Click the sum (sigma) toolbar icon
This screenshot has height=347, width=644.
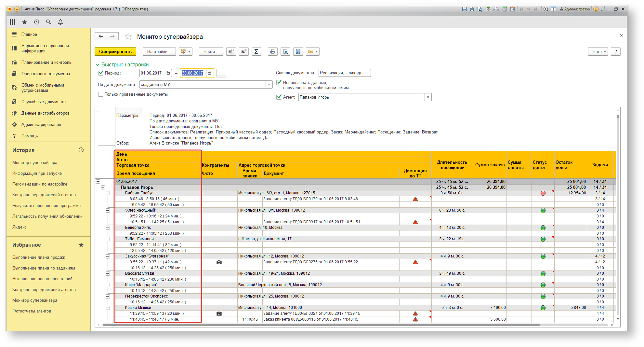point(256,51)
